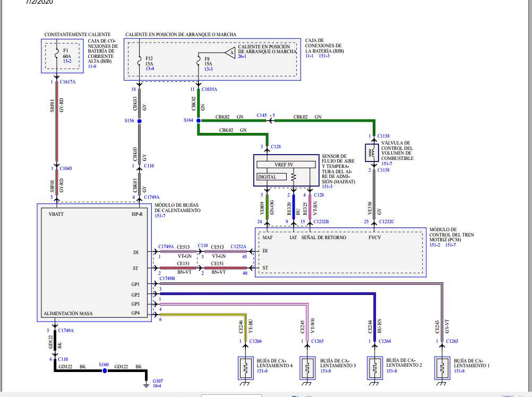Select connector label C1035A

(209, 89)
